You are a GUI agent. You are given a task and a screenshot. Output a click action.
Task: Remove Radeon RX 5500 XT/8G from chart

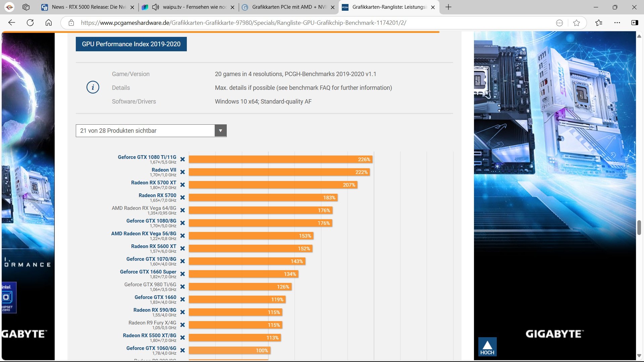pos(182,338)
